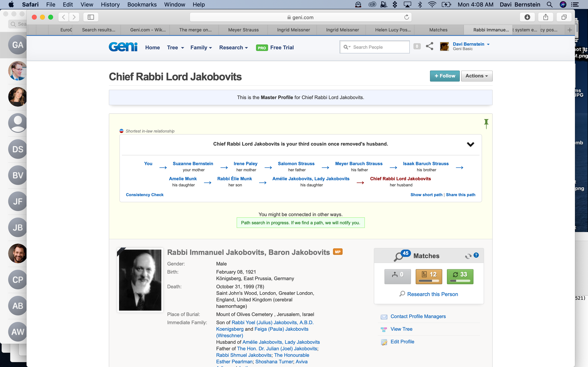Switch to the Meyer Strauss tab

243,30
